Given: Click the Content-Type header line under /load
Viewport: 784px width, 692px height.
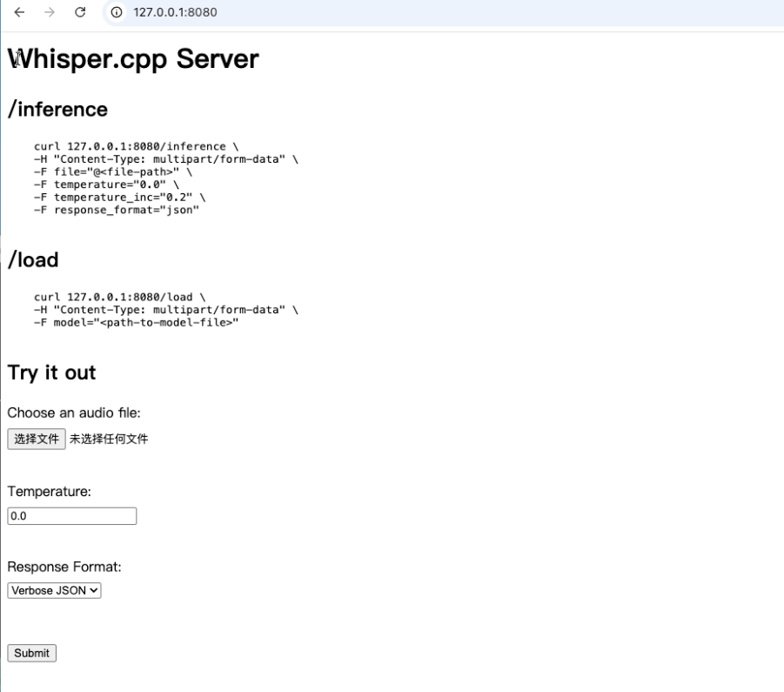Looking at the screenshot, I should point(166,310).
